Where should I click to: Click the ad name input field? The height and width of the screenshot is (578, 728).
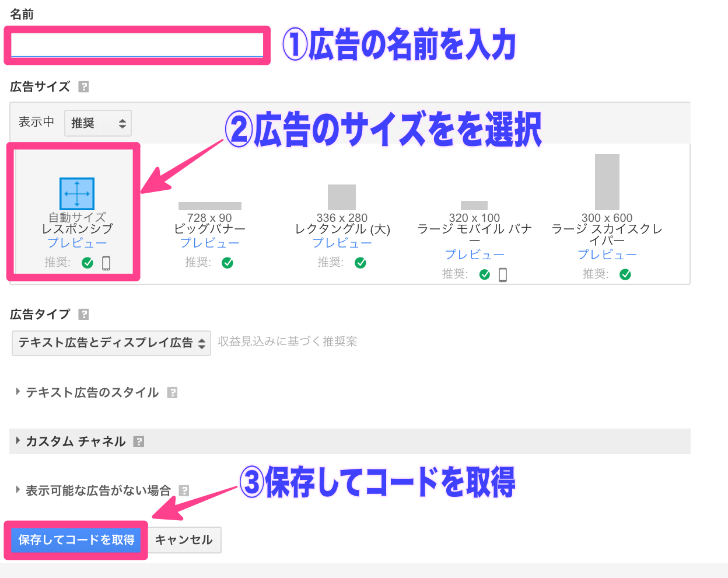[137, 45]
